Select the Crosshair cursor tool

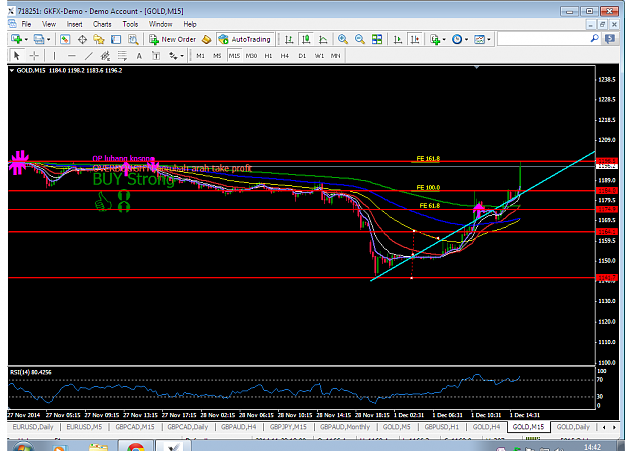click(x=34, y=55)
